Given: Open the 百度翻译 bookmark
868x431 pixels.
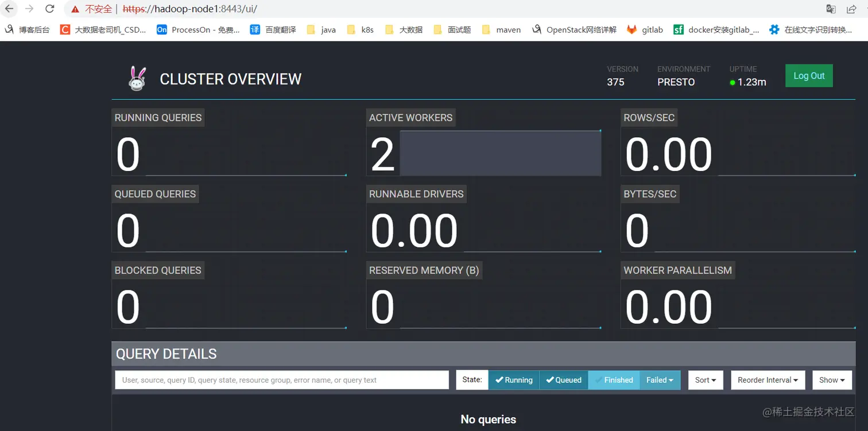Looking at the screenshot, I should pos(273,29).
